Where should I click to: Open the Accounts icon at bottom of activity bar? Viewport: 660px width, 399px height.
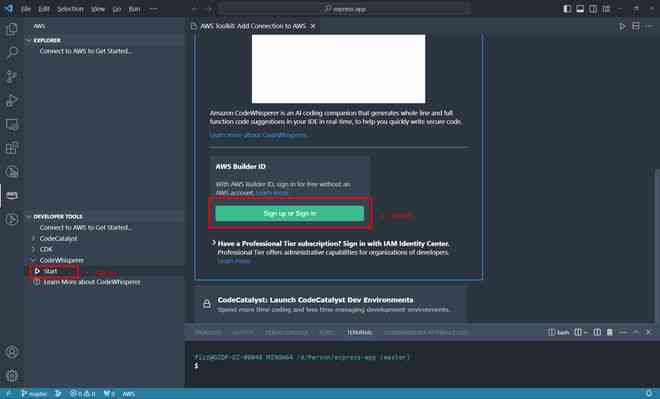[12, 352]
